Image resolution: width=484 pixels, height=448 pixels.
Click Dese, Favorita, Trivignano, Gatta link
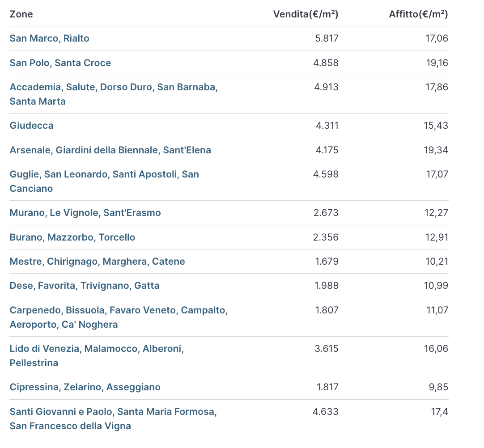(x=84, y=286)
